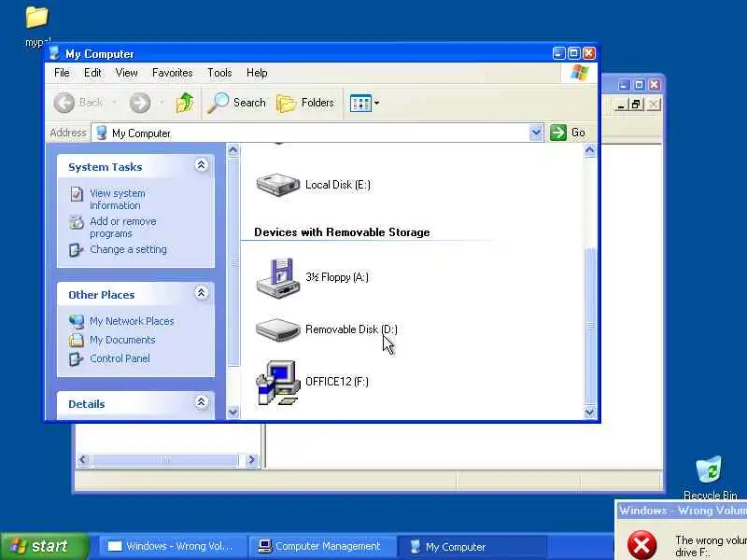Restore the inner Computer Management child window

coord(636,105)
